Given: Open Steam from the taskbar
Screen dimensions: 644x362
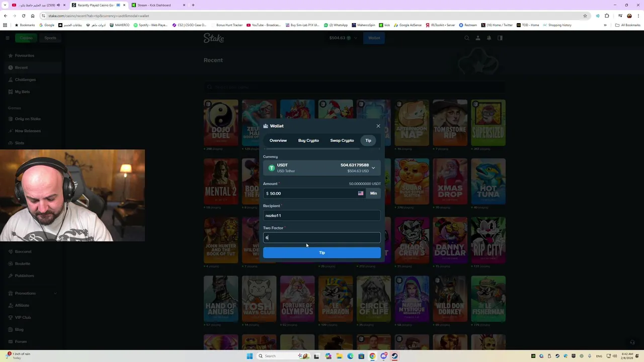Looking at the screenshot, I should (394, 356).
